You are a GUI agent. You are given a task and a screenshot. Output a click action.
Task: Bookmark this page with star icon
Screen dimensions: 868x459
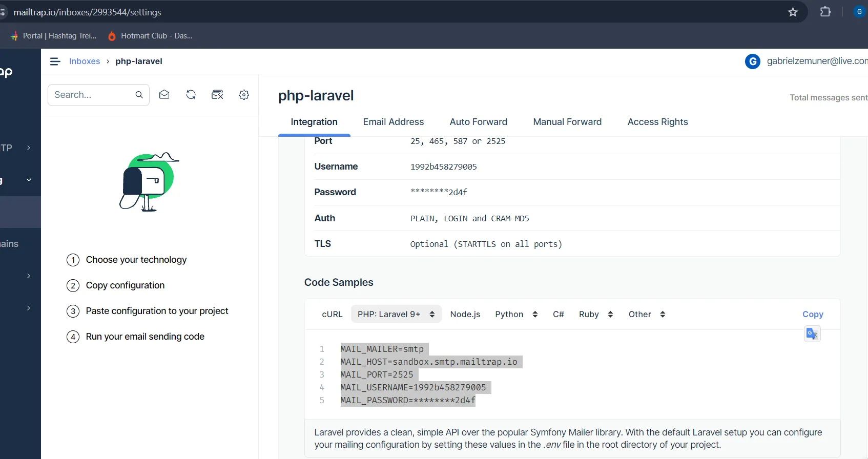793,12
